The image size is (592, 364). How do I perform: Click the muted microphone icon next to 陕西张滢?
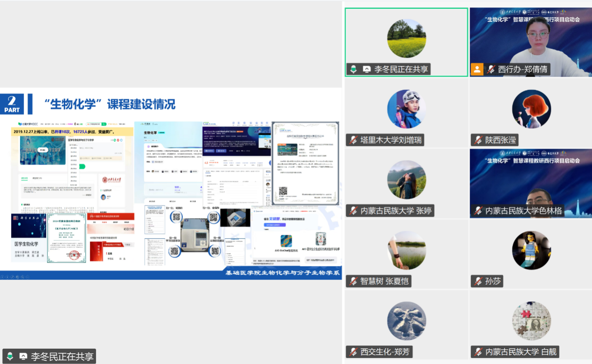(x=478, y=140)
